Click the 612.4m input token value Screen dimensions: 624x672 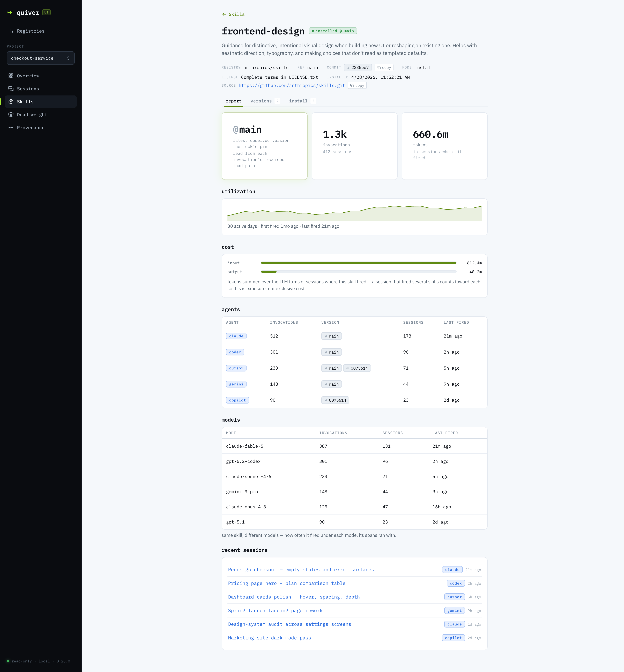coord(474,263)
